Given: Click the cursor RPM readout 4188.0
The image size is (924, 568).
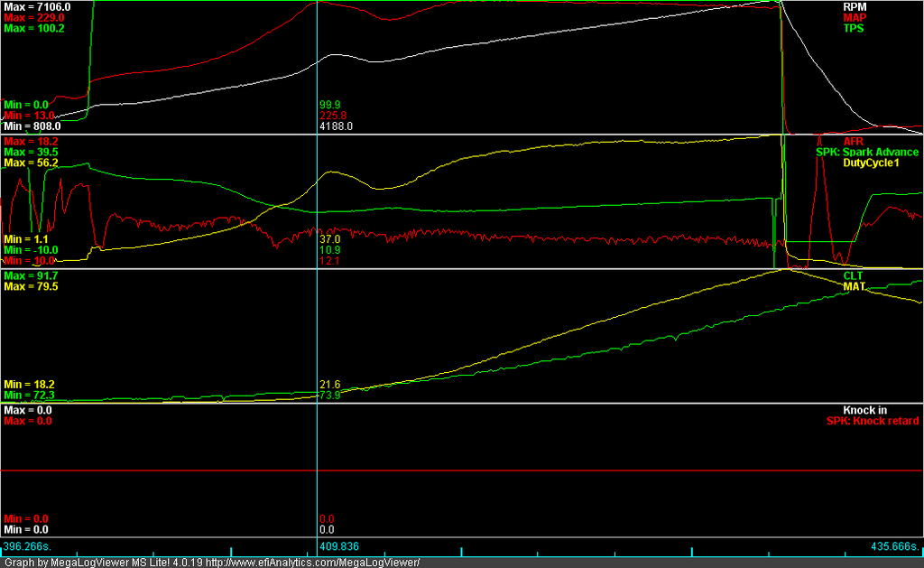Looking at the screenshot, I should click(x=336, y=126).
